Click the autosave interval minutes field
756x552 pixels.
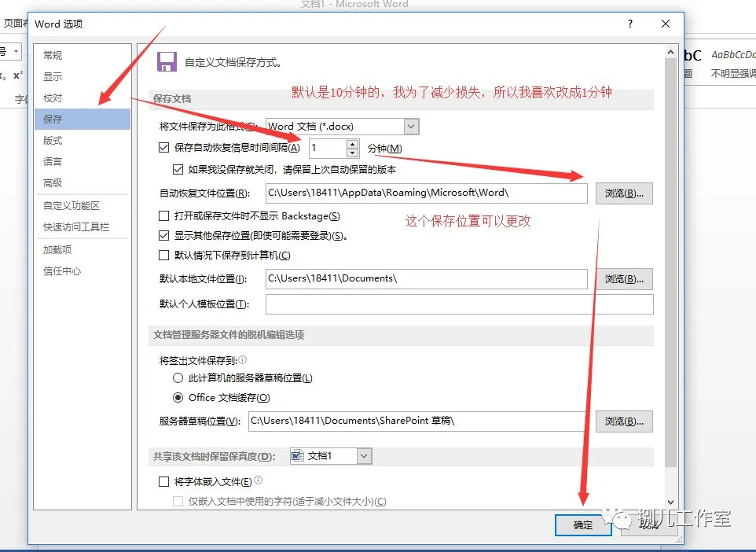(x=328, y=148)
